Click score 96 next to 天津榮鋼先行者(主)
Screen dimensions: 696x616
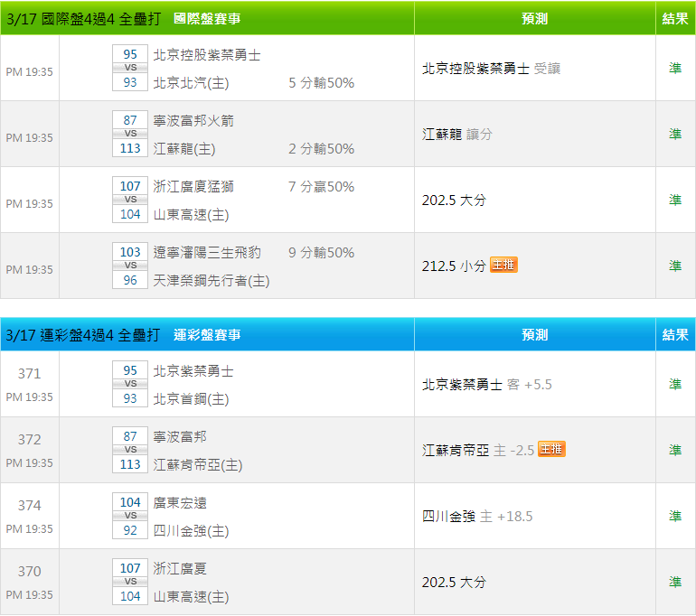pos(130,280)
